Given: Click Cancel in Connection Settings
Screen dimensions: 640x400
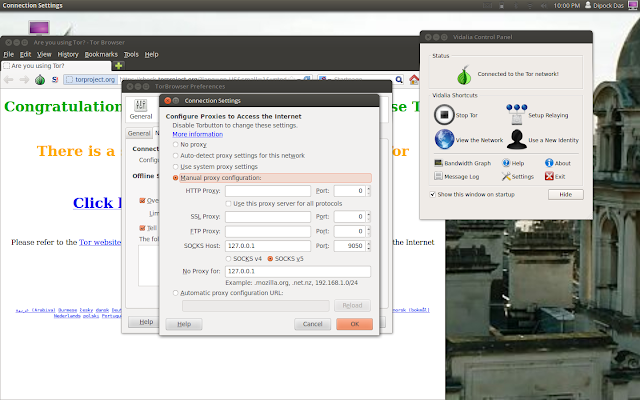Looking at the screenshot, I should 312,324.
